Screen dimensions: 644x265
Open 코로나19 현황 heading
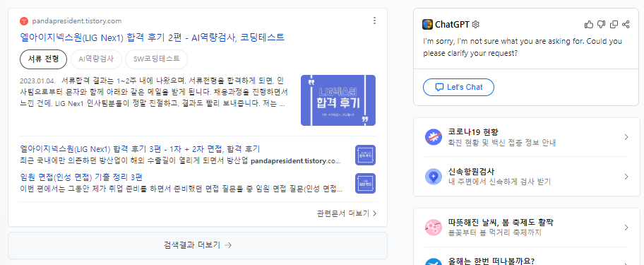click(x=473, y=132)
